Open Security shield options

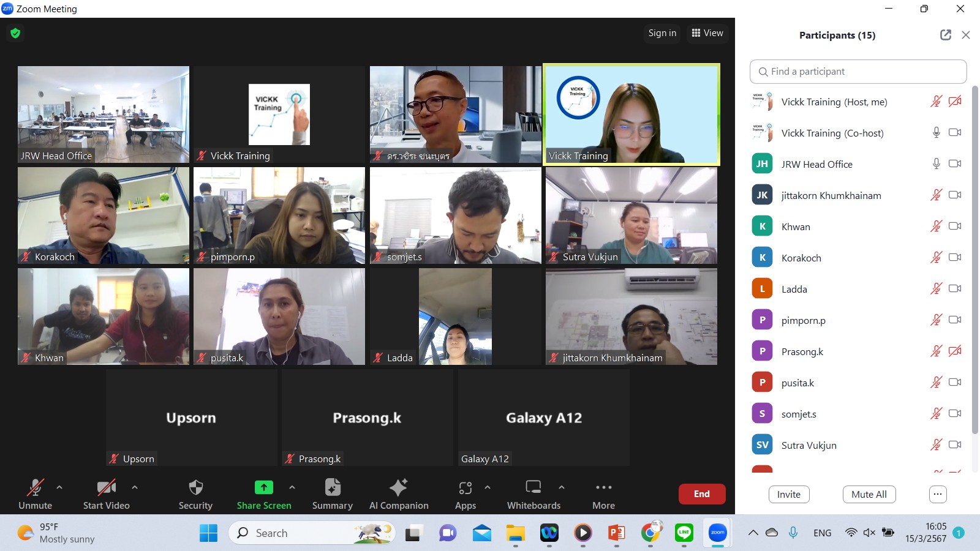click(x=195, y=493)
